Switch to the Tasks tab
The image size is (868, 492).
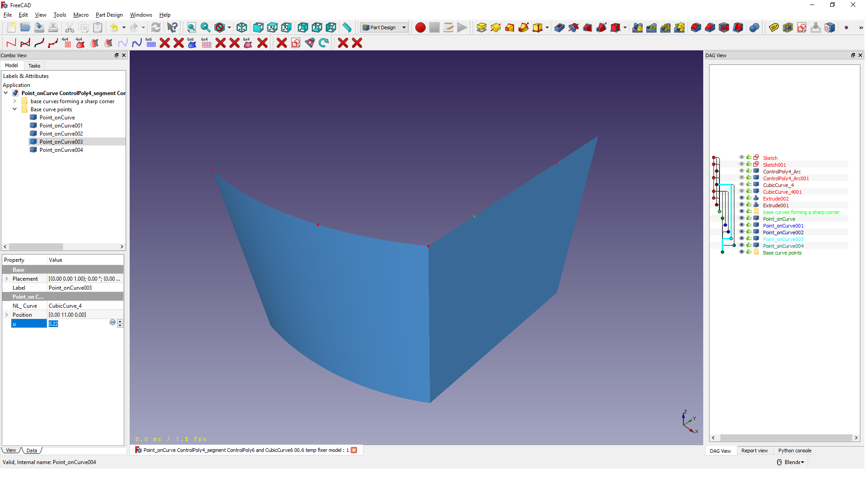click(34, 66)
